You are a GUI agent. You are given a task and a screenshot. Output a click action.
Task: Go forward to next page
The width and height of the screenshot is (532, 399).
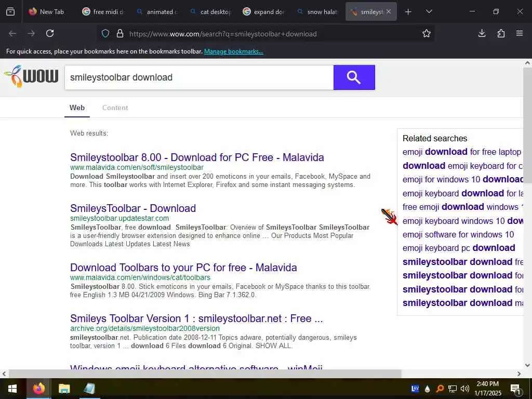click(31, 33)
